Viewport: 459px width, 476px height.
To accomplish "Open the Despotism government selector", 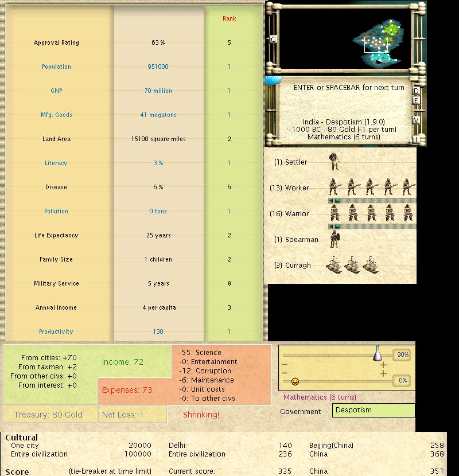I will (x=373, y=410).
